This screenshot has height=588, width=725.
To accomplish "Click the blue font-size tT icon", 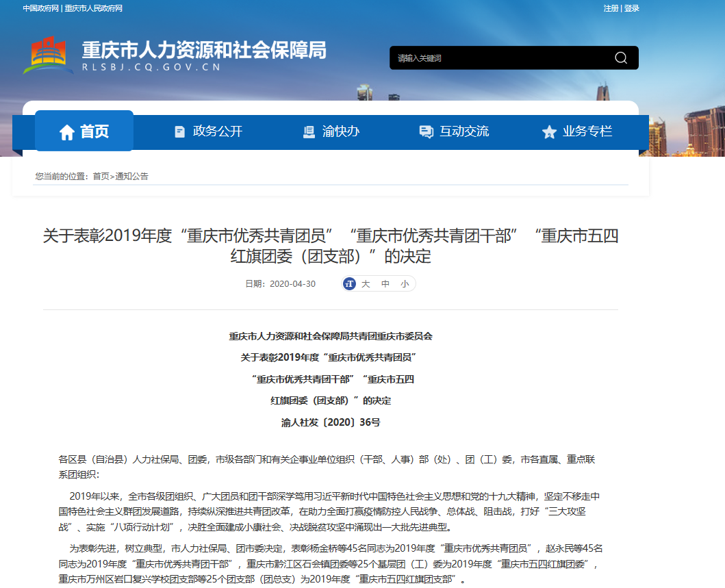I will (x=350, y=284).
